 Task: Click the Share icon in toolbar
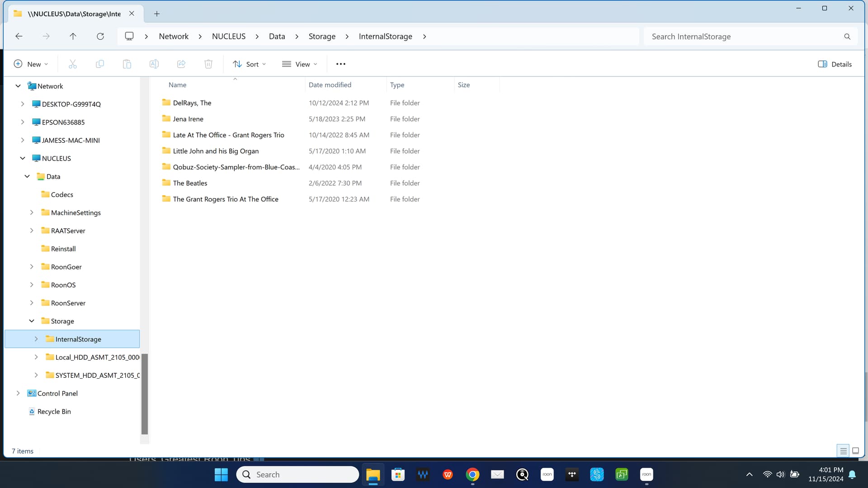coord(181,64)
